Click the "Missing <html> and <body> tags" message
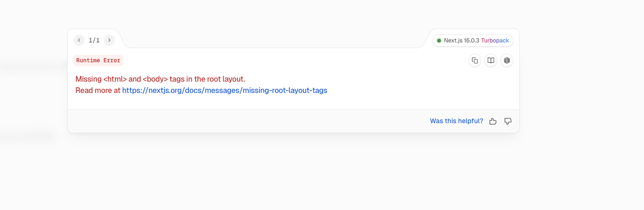644x210 pixels. pos(160,79)
